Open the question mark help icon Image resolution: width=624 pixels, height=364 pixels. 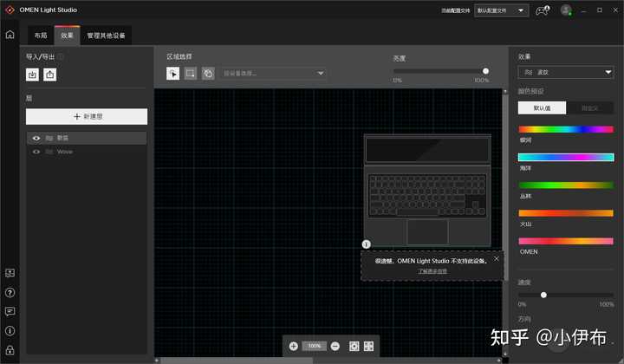coord(10,293)
